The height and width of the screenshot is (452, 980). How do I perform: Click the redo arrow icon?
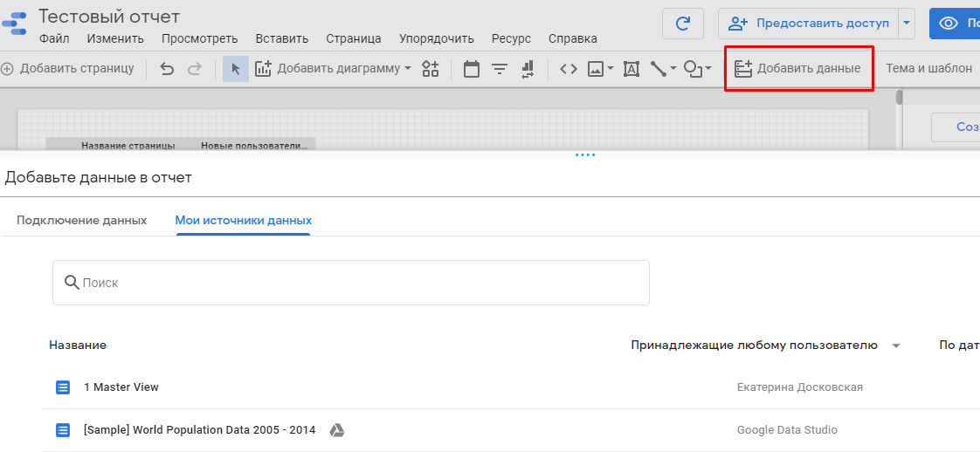[x=195, y=69]
